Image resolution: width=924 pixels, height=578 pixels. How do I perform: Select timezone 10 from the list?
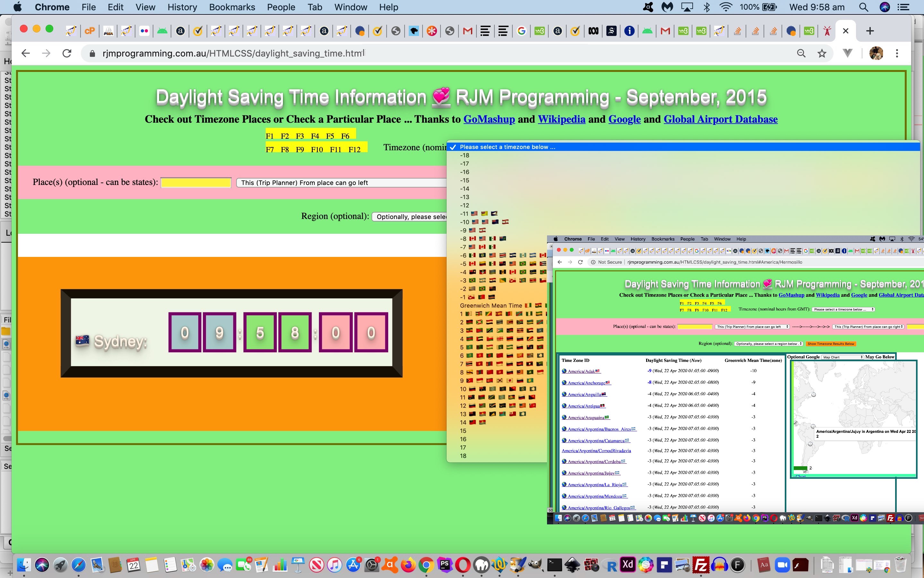[x=497, y=389]
